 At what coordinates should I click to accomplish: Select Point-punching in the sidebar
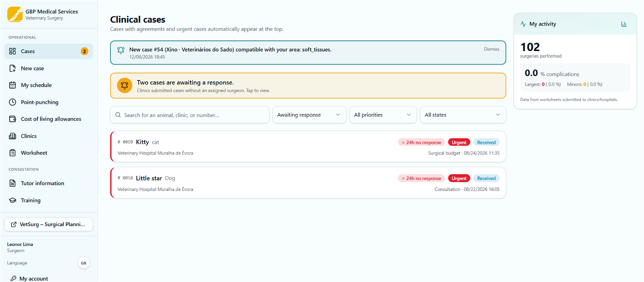[48, 102]
